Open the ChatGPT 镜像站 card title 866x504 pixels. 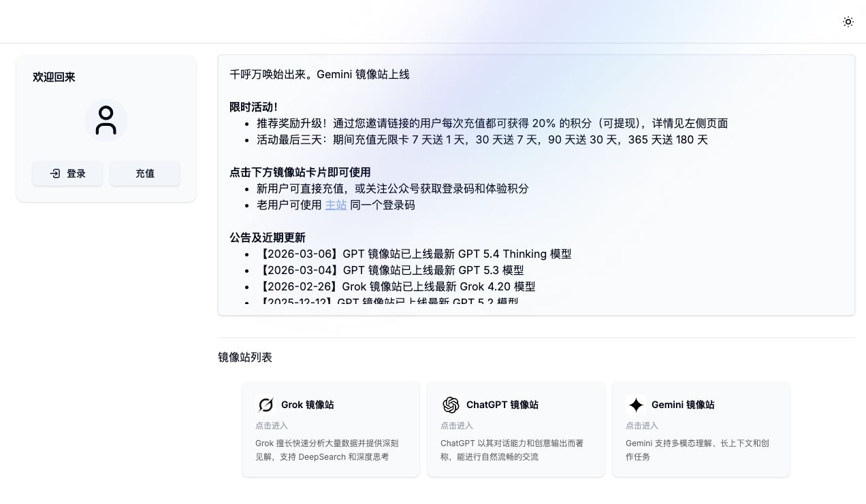502,405
